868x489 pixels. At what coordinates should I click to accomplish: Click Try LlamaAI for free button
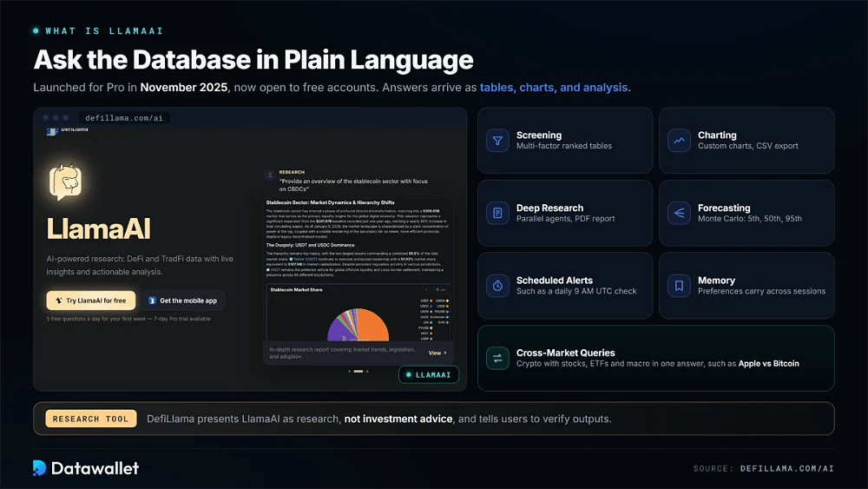click(x=91, y=301)
